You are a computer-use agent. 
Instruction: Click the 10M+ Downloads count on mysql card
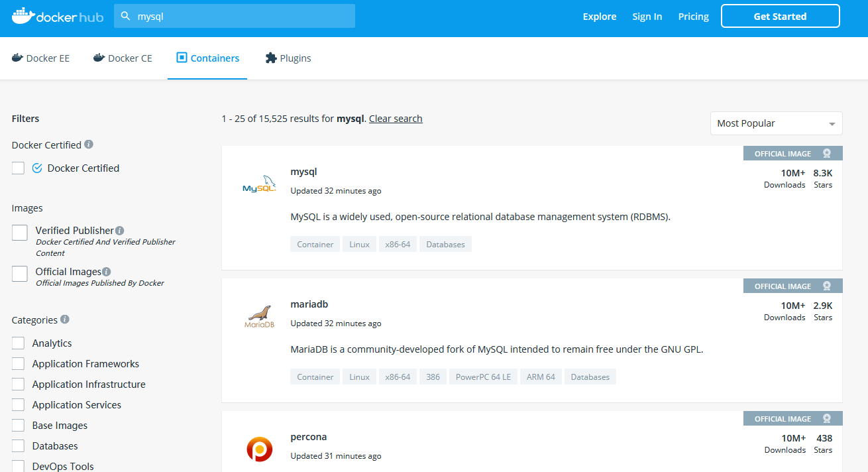click(x=785, y=178)
